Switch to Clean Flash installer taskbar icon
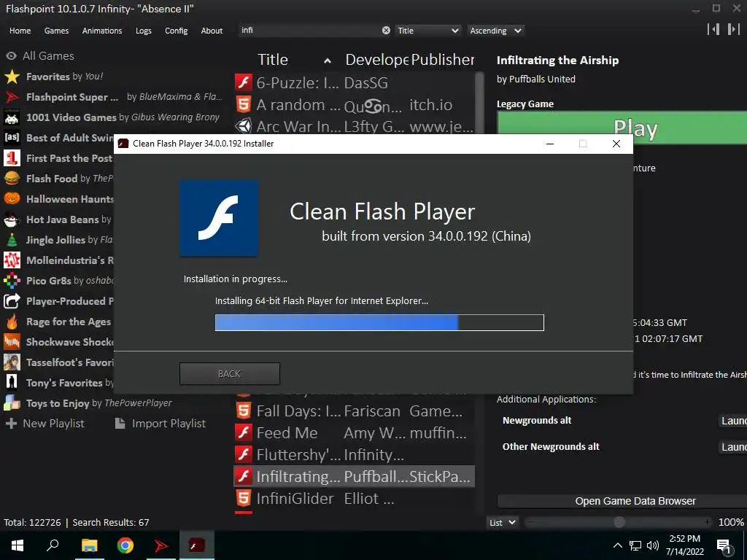 tap(197, 545)
